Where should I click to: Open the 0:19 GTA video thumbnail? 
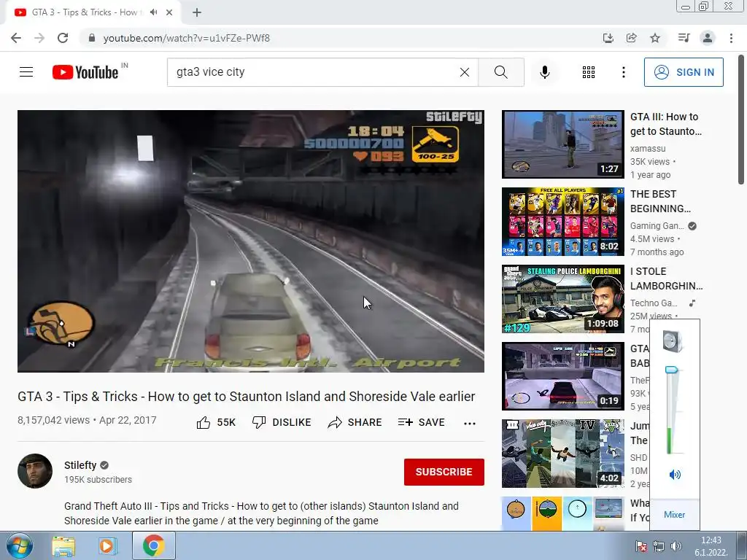[x=562, y=376]
